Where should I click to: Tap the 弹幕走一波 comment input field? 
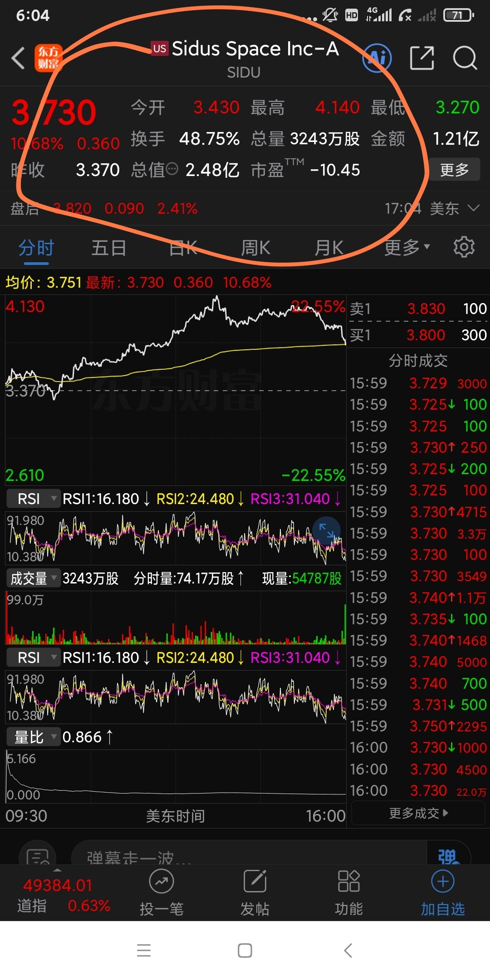coord(250,855)
